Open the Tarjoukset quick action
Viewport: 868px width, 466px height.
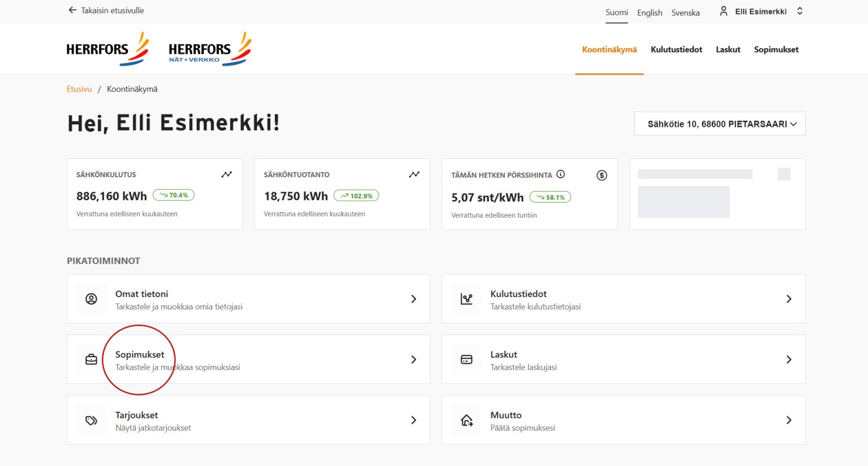[x=248, y=420]
